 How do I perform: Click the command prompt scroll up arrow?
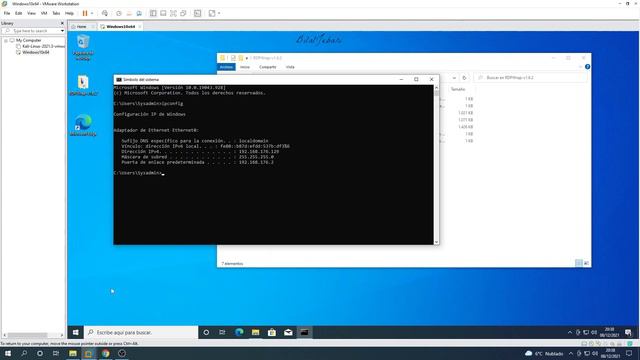pyautogui.click(x=436, y=88)
